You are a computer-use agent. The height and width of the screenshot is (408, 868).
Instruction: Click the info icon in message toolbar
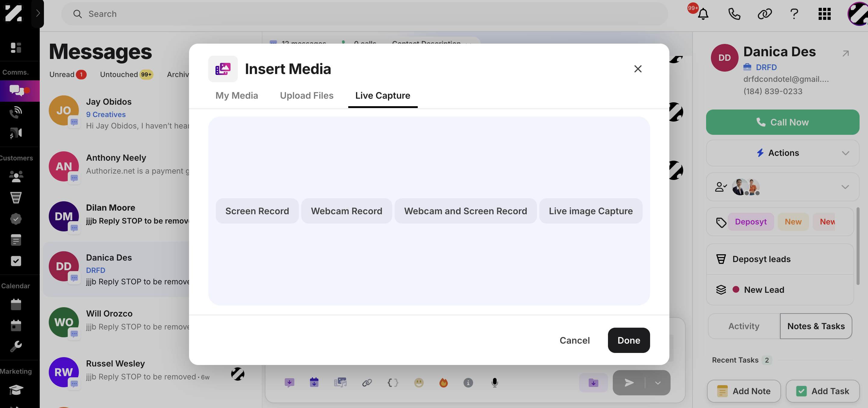[x=468, y=383]
